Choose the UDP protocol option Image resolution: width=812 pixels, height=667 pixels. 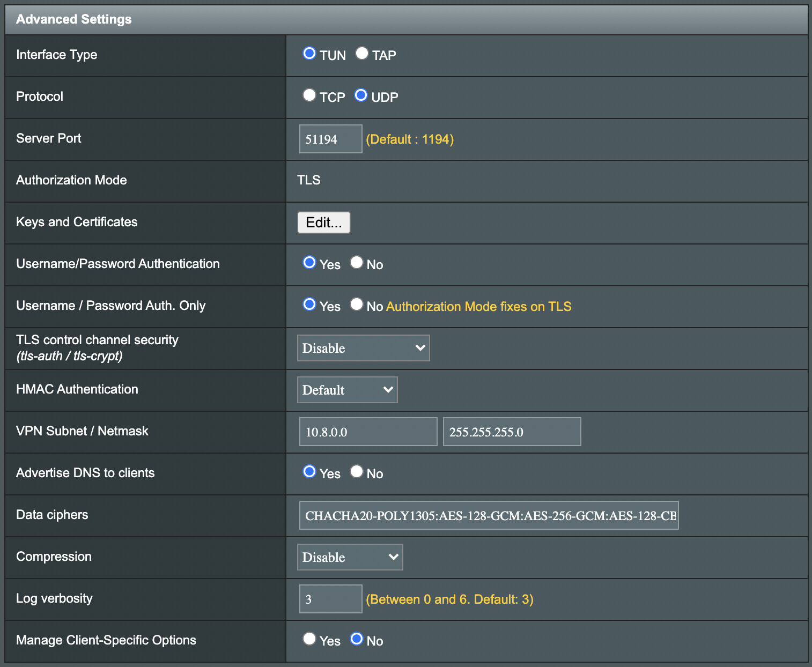click(x=361, y=95)
